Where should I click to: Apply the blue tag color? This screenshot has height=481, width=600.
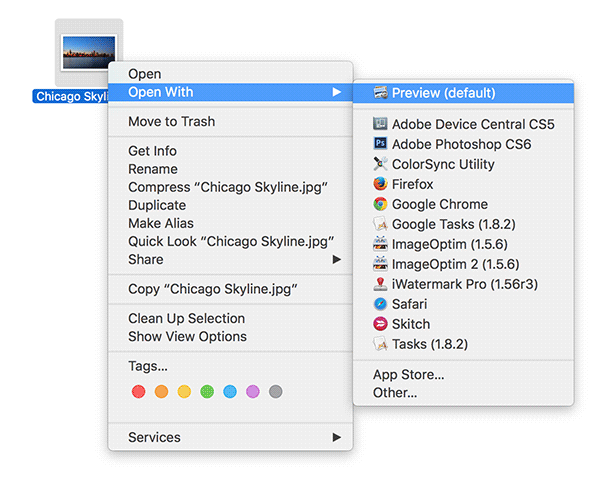[x=230, y=391]
